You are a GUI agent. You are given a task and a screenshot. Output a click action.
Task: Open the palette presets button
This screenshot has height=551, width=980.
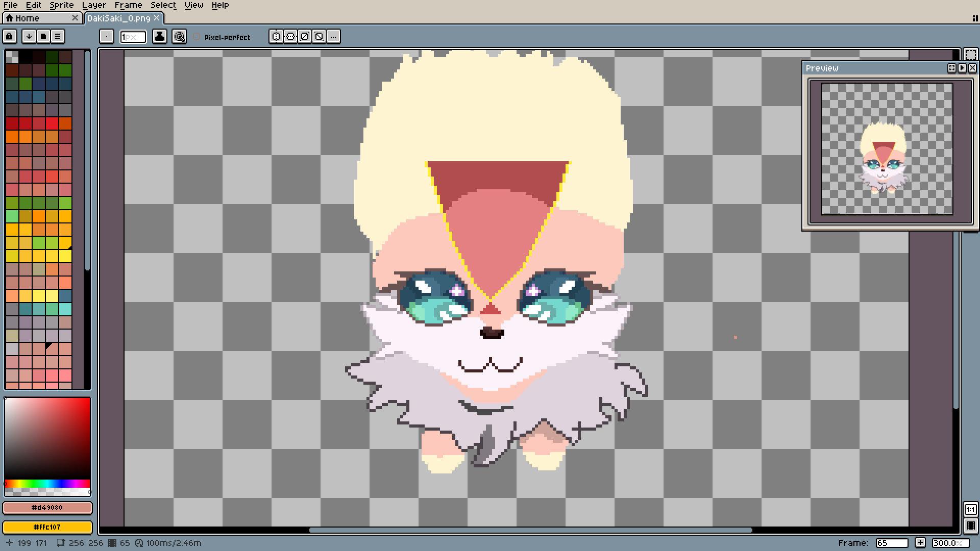(x=43, y=36)
